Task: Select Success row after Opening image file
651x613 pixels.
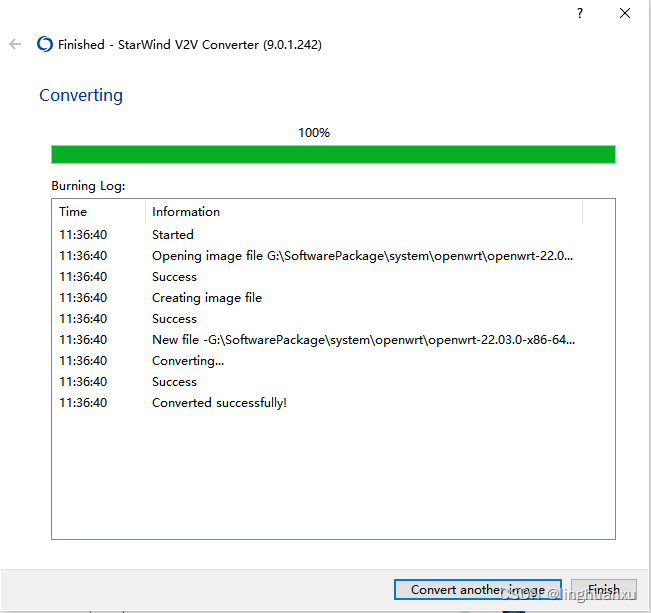Action: click(x=333, y=277)
